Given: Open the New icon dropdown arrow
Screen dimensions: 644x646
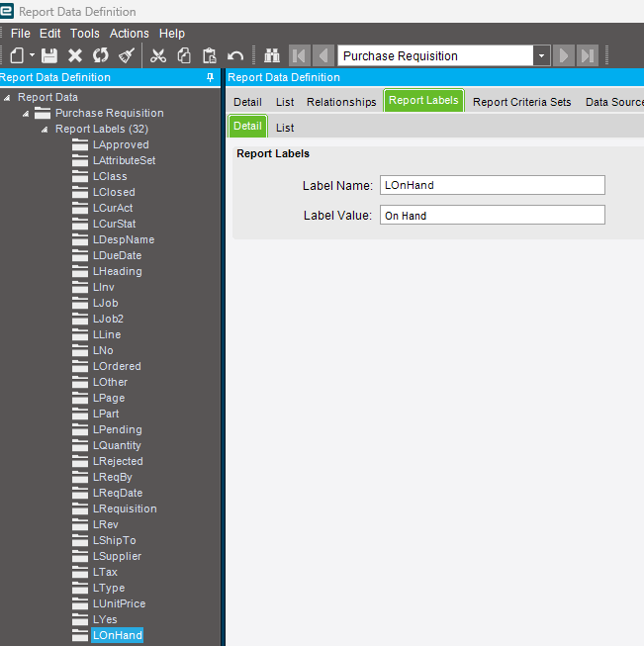Looking at the screenshot, I should [x=32, y=55].
